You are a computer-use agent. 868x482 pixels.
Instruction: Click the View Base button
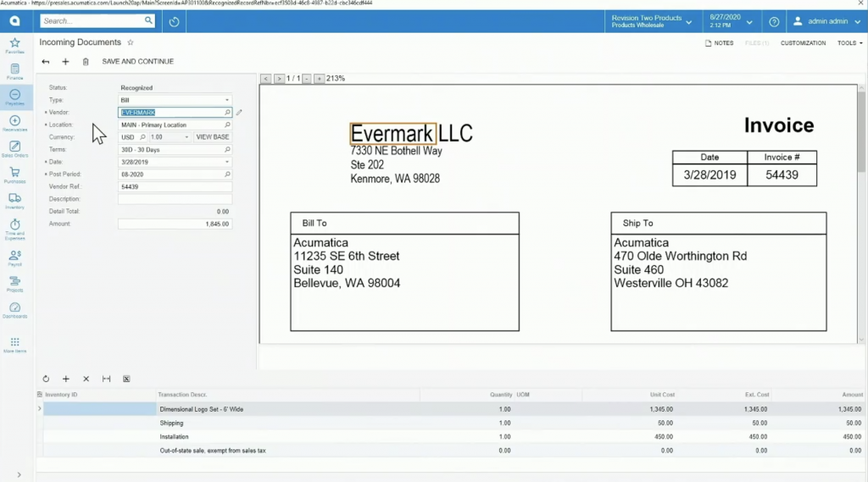pos(213,137)
